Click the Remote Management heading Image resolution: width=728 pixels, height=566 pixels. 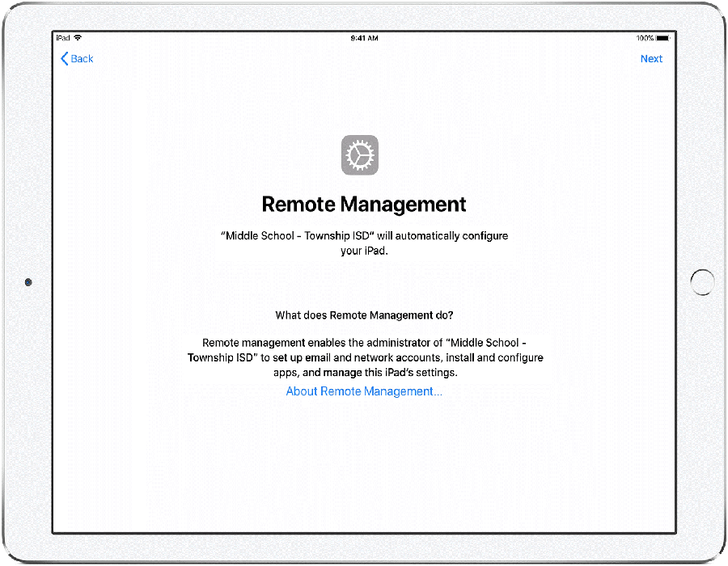tap(364, 204)
